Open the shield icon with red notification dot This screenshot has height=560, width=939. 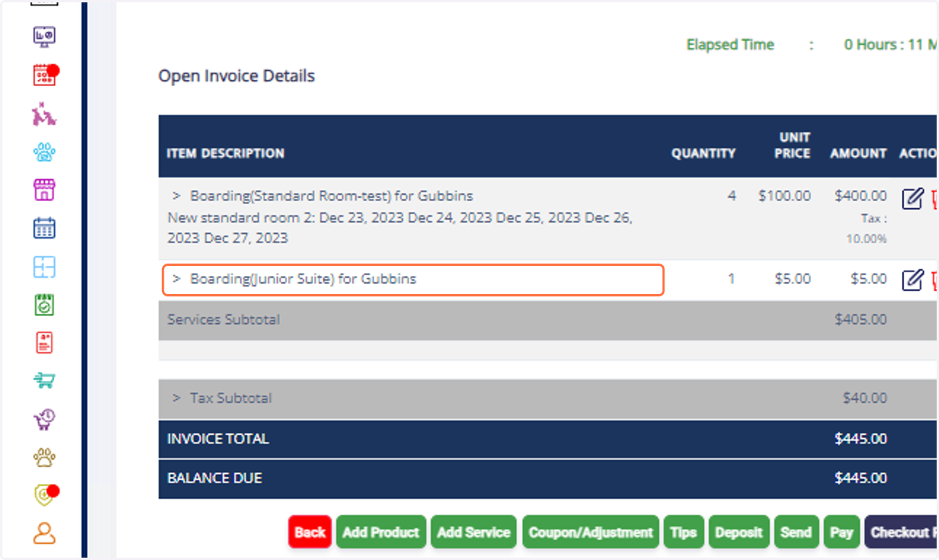46,495
